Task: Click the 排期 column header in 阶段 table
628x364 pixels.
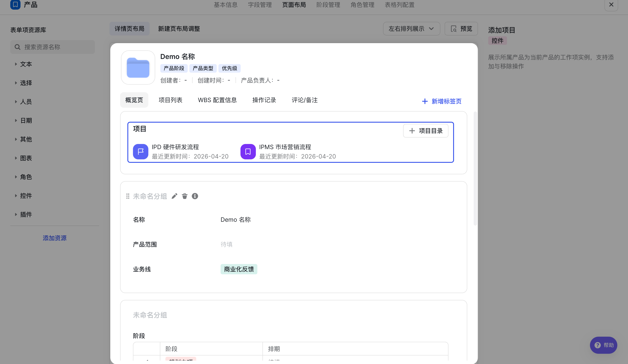Action: [x=274, y=349]
